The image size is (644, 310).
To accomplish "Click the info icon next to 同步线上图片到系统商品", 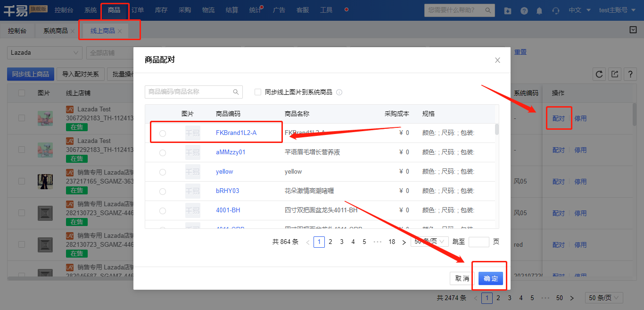I will point(339,92).
